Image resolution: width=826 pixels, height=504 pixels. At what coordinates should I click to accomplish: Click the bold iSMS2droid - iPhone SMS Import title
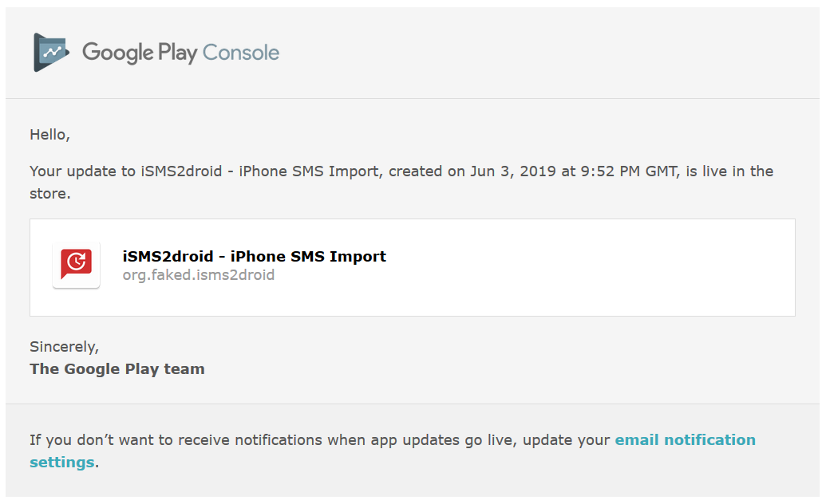tap(255, 257)
